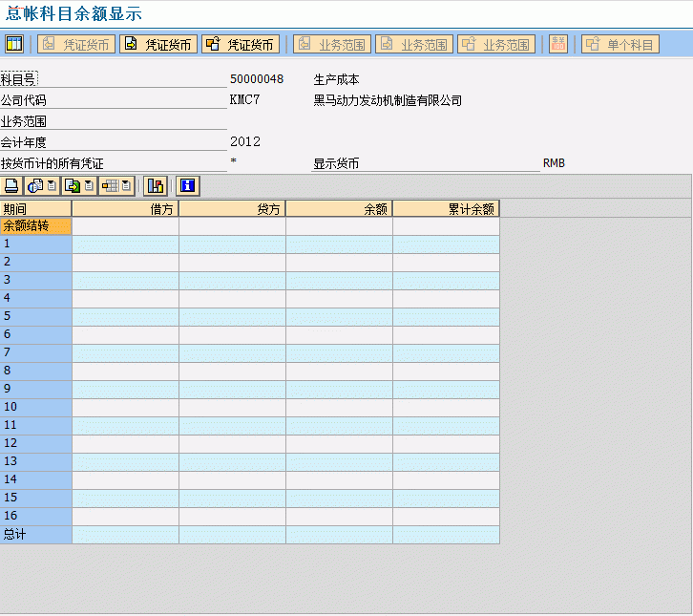
Task: Select period 4 row header
Action: click(x=35, y=299)
